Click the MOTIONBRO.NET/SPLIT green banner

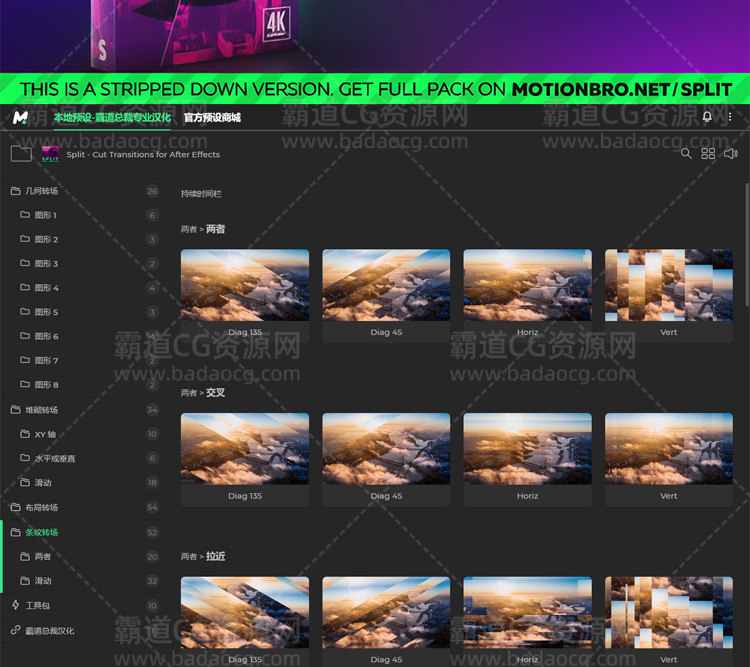coord(375,89)
